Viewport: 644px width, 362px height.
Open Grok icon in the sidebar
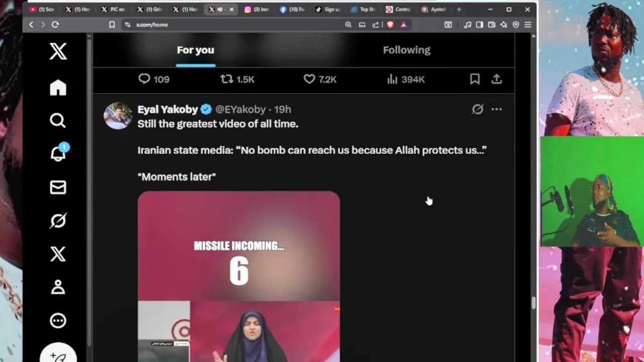pos(58,221)
